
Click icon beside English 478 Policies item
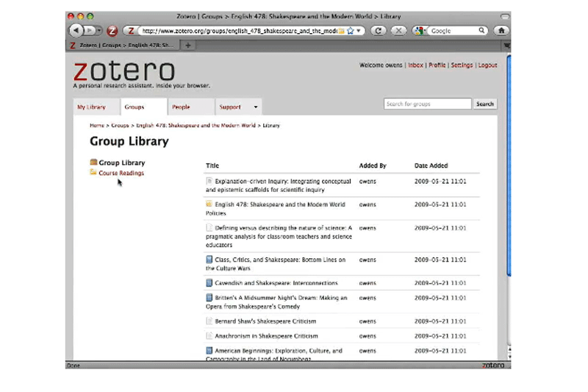[209, 204]
